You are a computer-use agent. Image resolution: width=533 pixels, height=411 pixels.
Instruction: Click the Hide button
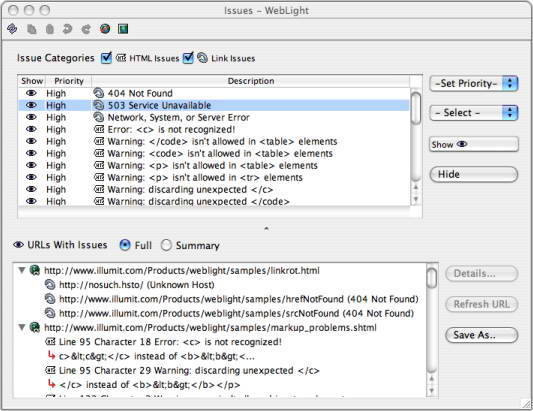[474, 174]
